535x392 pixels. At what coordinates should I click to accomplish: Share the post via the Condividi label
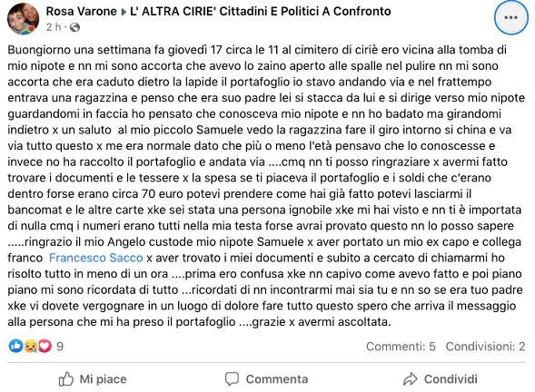[451, 379]
